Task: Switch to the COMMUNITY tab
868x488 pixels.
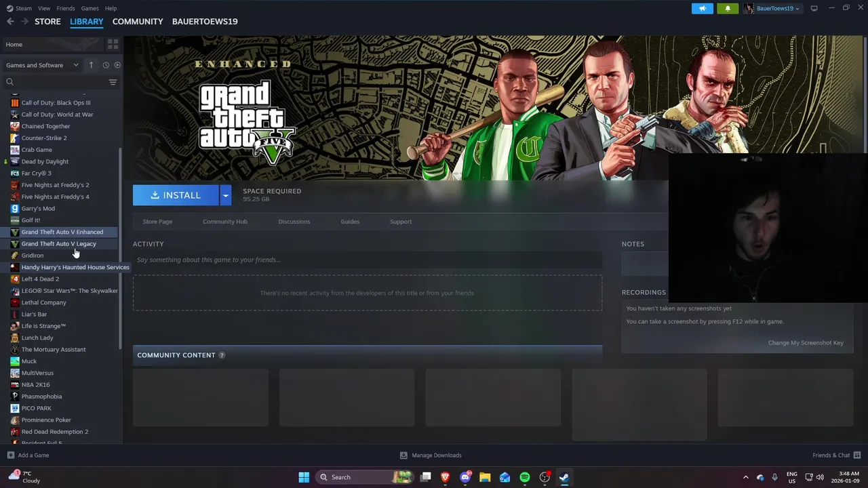Action: pyautogui.click(x=138, y=22)
